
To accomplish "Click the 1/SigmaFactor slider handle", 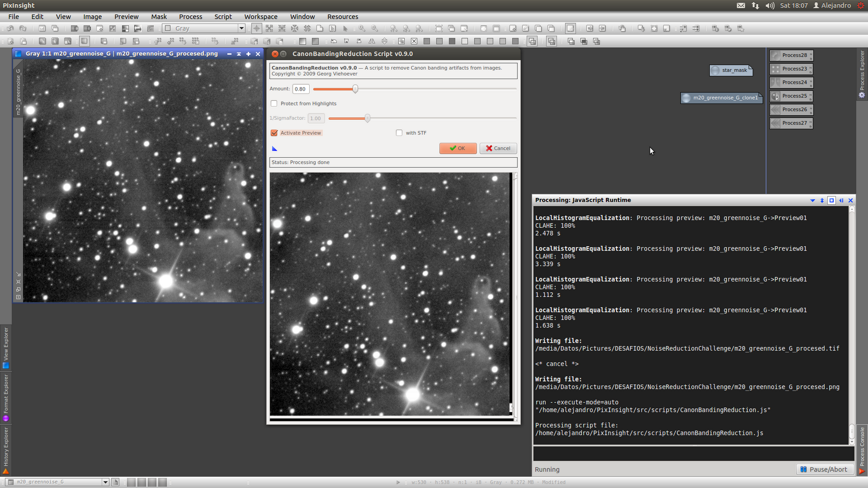I will coord(367,118).
